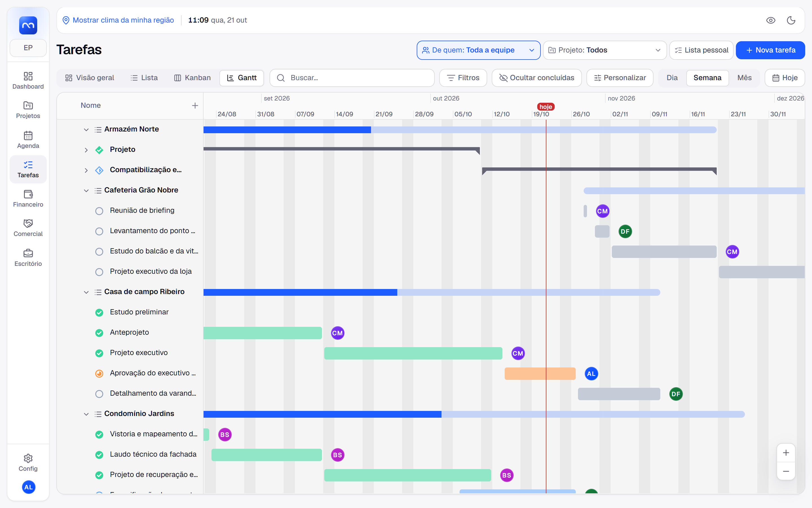Click the AL user avatar in sidebar

pyautogui.click(x=28, y=487)
